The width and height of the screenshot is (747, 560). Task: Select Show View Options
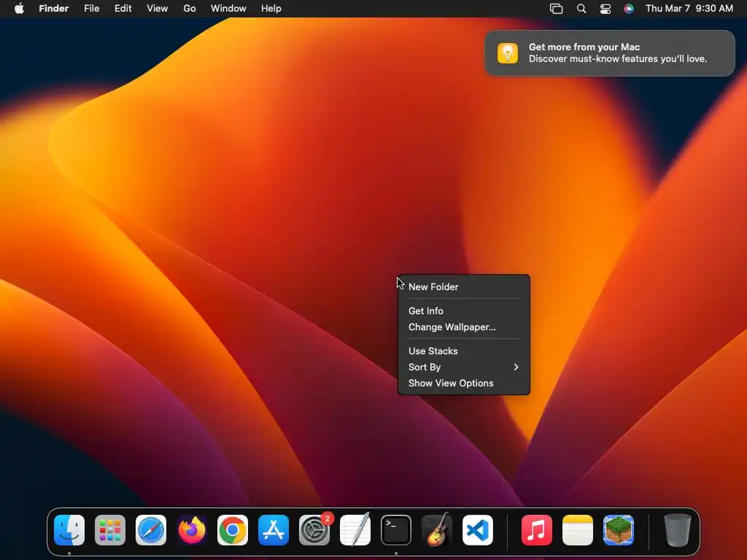point(463,384)
